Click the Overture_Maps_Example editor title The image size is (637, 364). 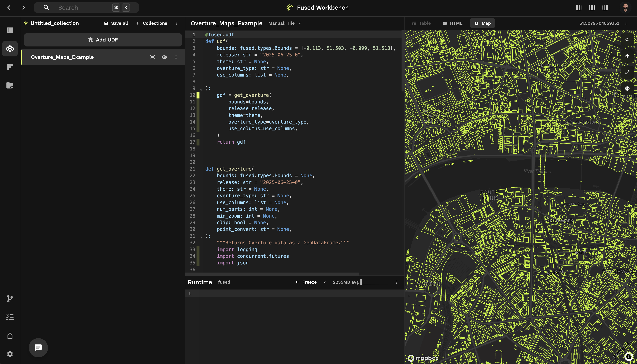[226, 23]
